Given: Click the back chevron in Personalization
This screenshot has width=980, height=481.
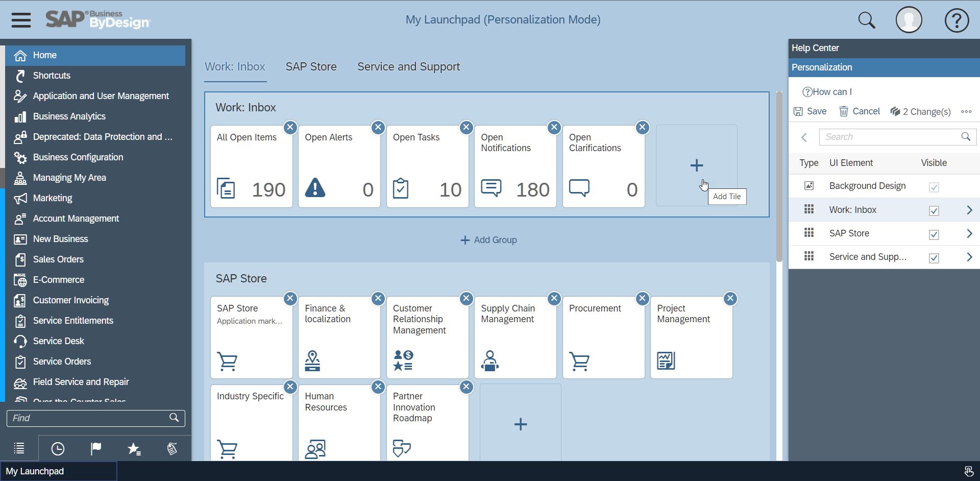Looking at the screenshot, I should point(804,137).
